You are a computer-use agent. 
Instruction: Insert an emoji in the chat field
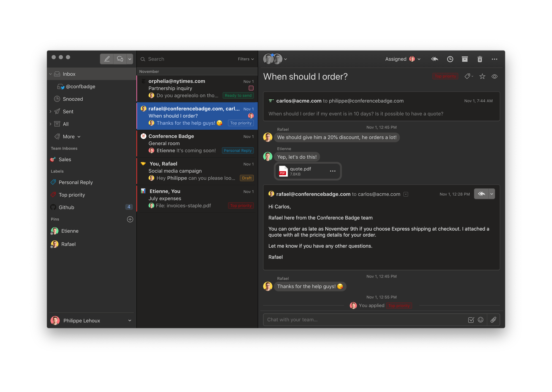[x=481, y=320]
